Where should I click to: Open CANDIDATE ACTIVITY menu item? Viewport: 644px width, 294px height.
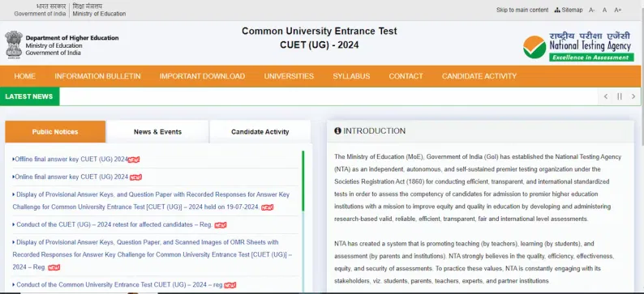[x=479, y=76]
